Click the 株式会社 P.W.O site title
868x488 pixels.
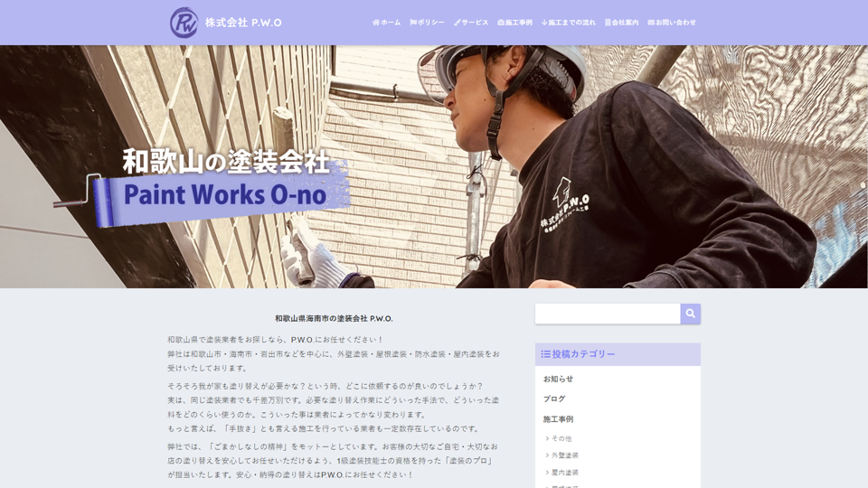pos(243,23)
